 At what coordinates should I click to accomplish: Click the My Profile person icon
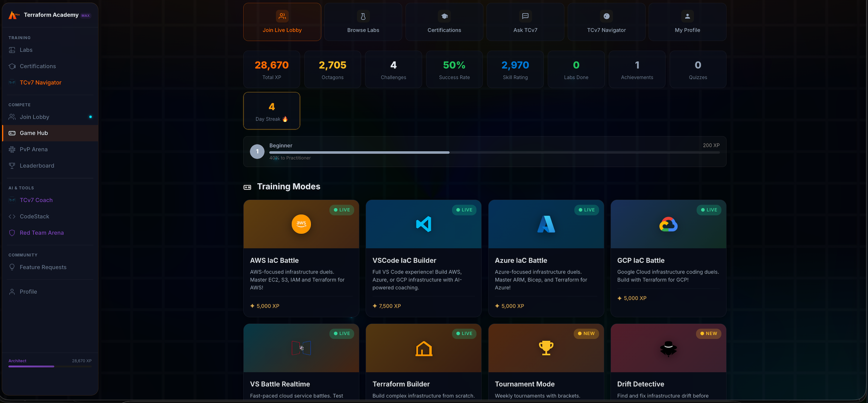point(688,16)
